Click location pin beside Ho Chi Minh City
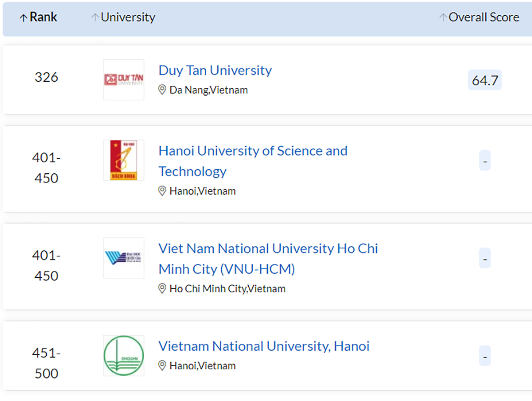 click(162, 289)
